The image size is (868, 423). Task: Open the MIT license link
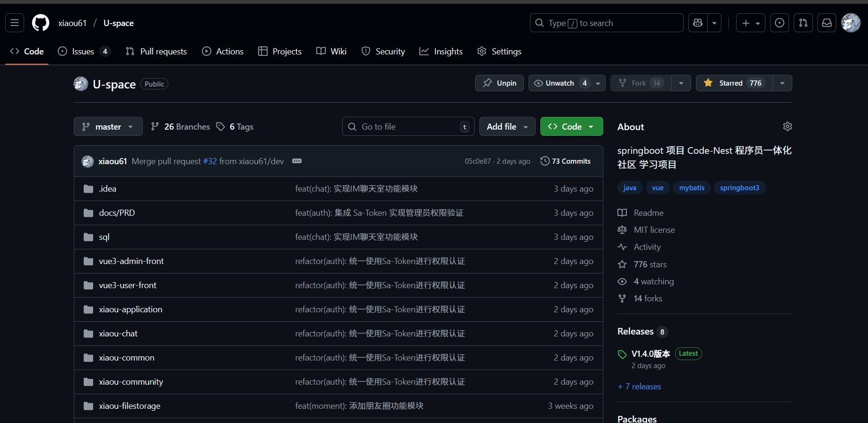click(646, 230)
